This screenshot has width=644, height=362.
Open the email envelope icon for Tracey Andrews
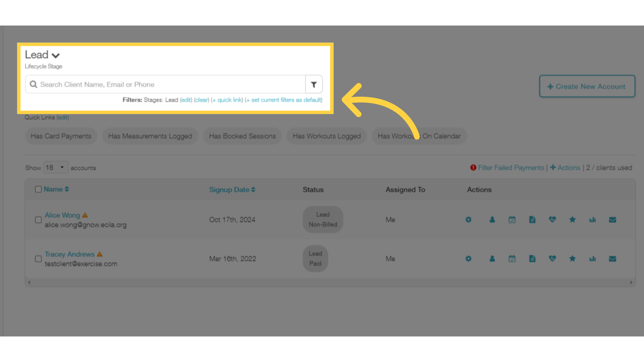612,258
